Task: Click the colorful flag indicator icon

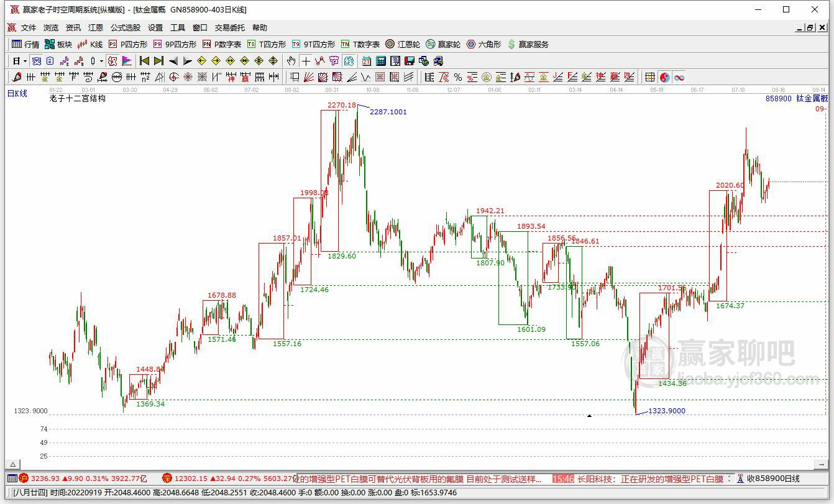Action: pos(127,61)
